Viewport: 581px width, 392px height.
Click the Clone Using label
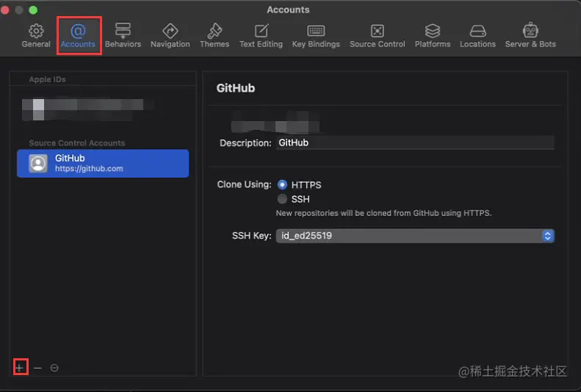click(x=244, y=184)
